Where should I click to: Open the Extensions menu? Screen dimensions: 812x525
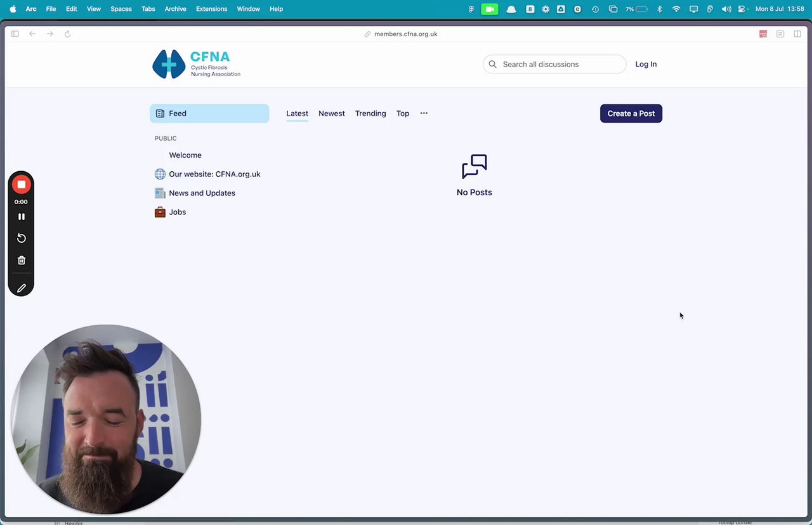[x=212, y=9]
